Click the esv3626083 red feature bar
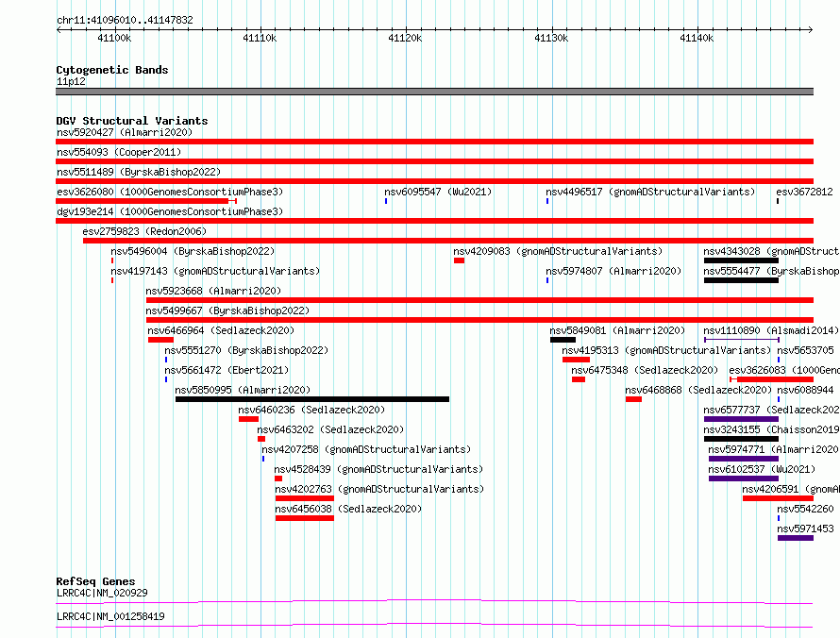Image resolution: width=840 pixels, height=638 pixels. pyautogui.click(x=772, y=379)
